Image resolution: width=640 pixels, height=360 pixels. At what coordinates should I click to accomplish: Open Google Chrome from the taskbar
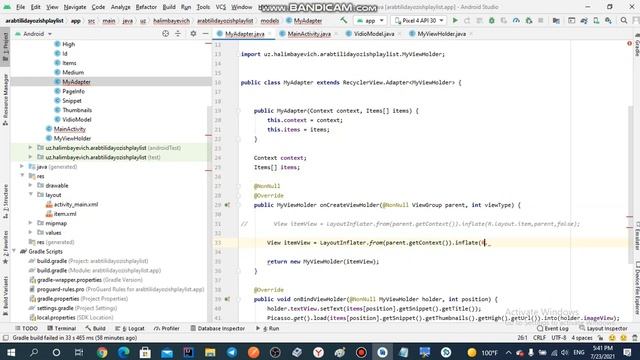[x=102, y=352]
